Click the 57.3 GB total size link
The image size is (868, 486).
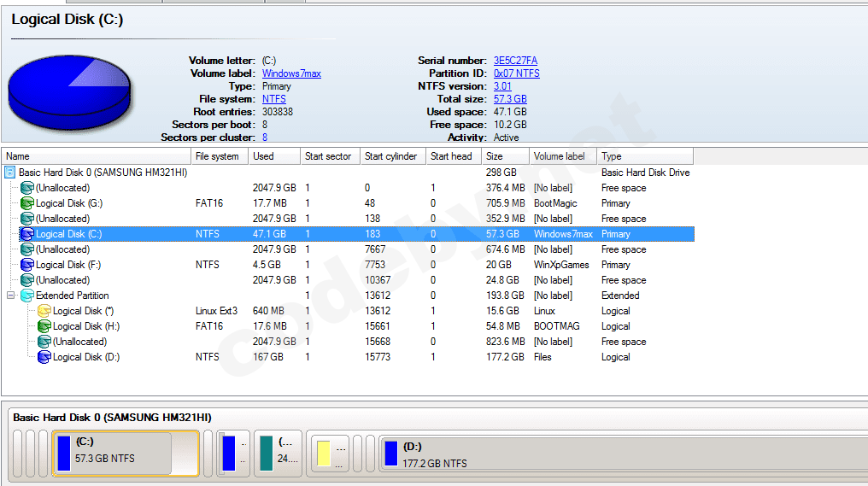[510, 99]
